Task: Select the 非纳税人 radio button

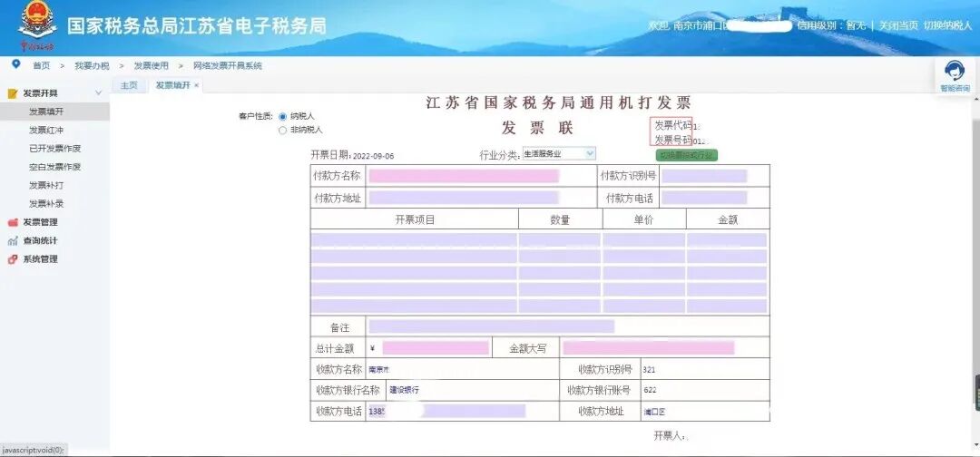Action: pyautogui.click(x=282, y=131)
